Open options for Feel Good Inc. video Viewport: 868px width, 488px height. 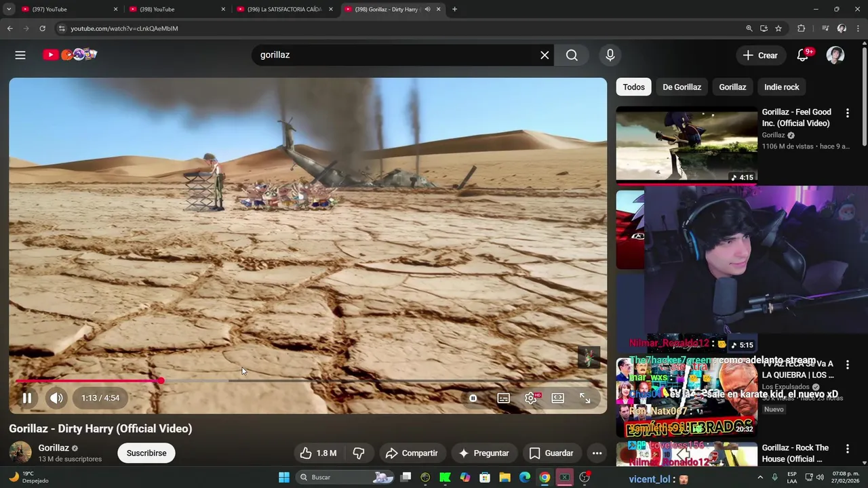click(x=847, y=113)
